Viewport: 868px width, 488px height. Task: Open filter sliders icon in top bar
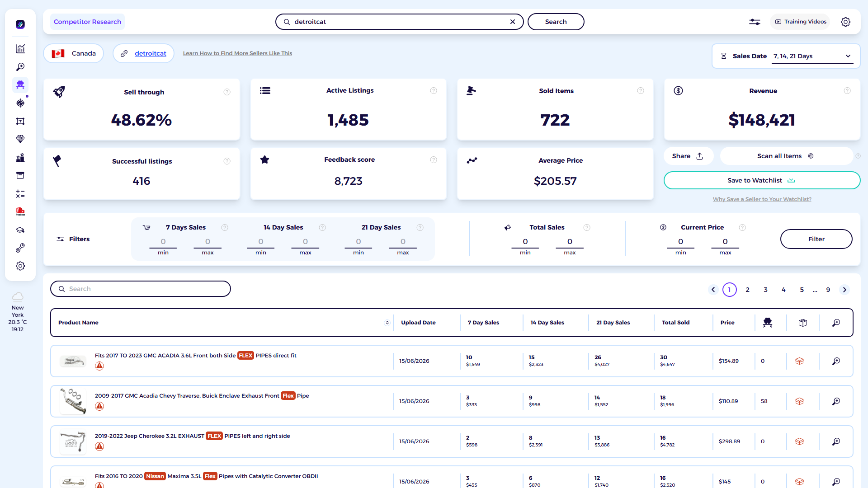755,22
